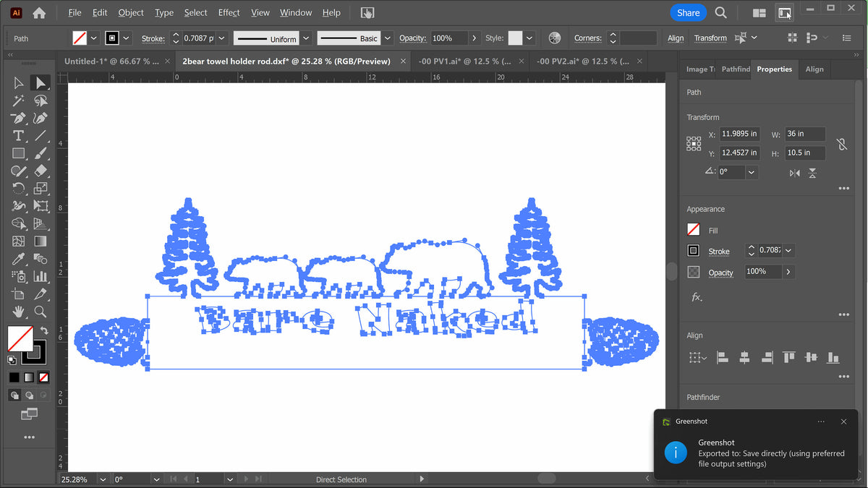Select the Hand tool
This screenshot has width=868, height=488.
coord(19,312)
